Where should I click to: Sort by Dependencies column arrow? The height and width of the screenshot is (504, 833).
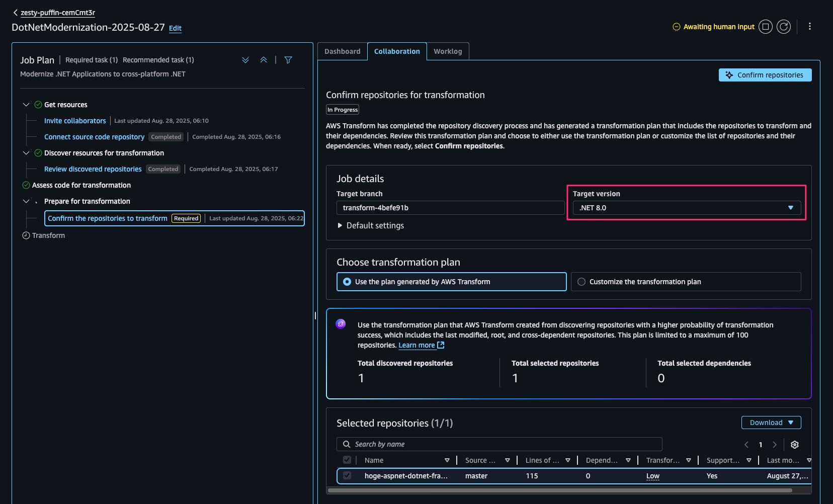click(x=628, y=460)
